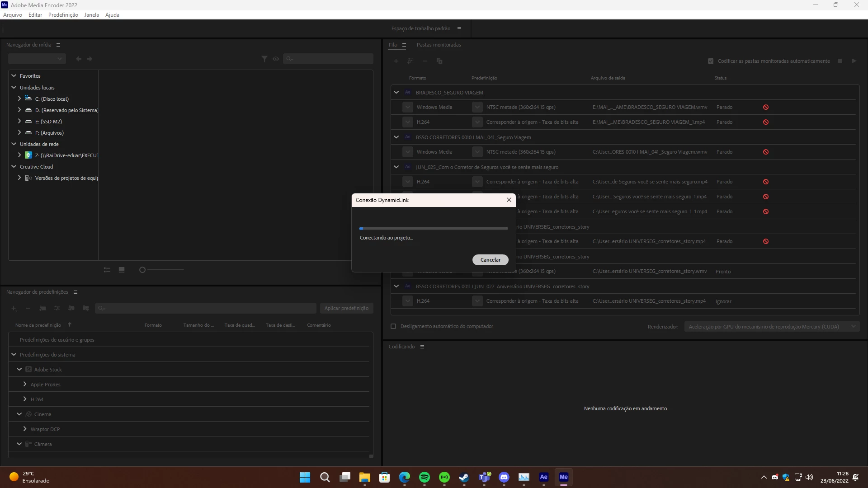
Task: Open the Renderizador Mercury CUDA dropdown
Action: [772, 327]
